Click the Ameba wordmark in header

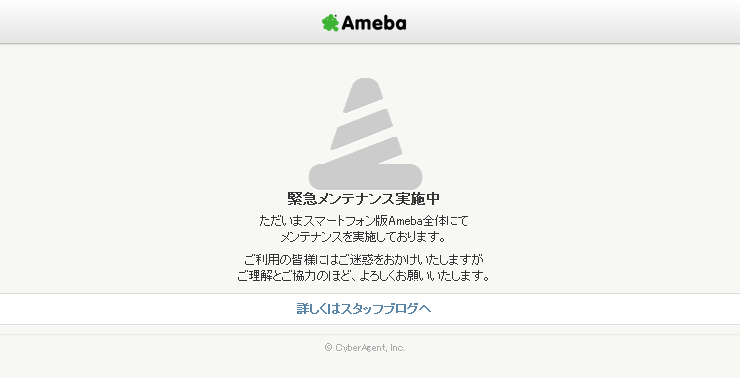pos(374,23)
